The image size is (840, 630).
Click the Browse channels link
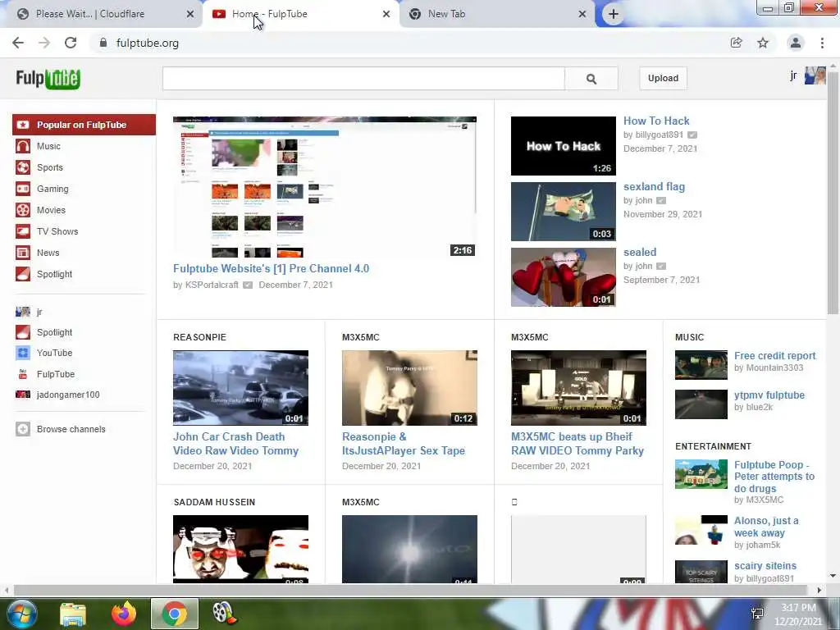click(x=71, y=429)
